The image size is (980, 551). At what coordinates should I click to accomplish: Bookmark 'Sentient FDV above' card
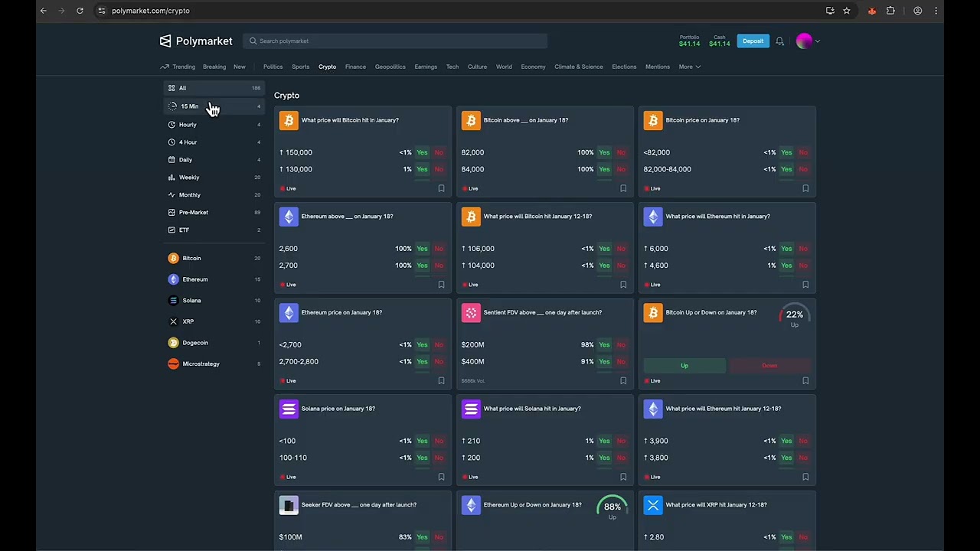point(623,380)
